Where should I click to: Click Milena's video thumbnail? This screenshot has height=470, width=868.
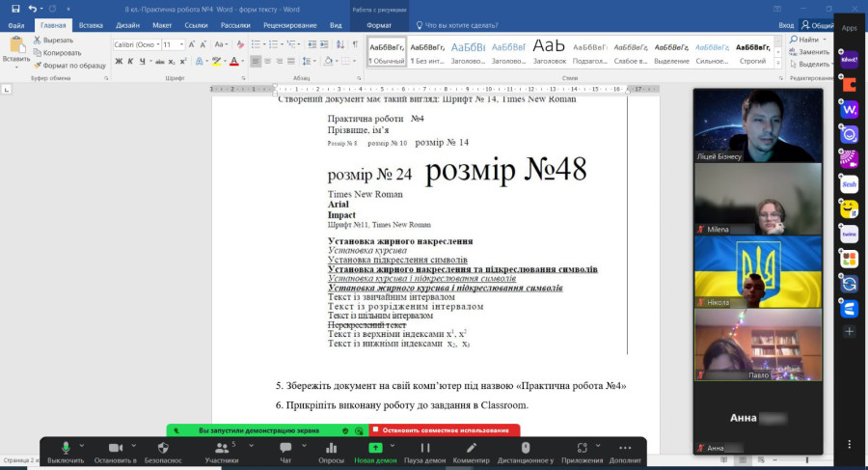758,199
